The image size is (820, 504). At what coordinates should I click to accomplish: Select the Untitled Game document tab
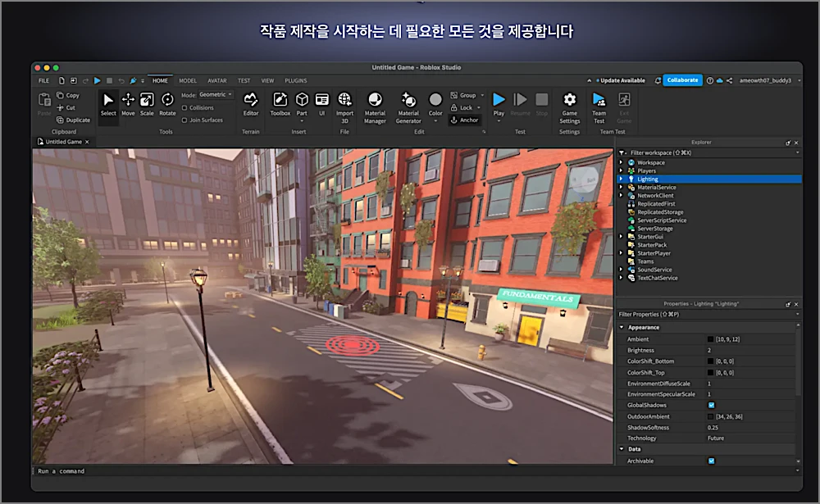click(63, 142)
